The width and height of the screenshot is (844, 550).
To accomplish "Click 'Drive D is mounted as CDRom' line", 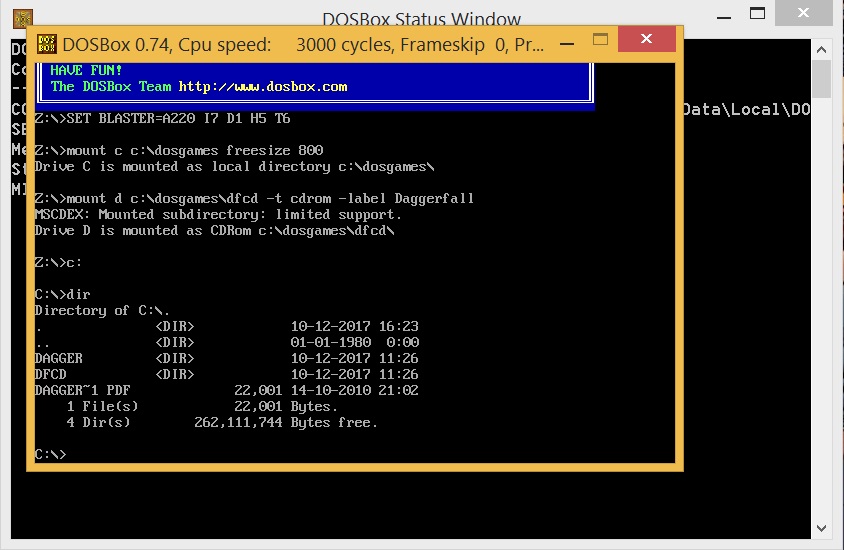I will [x=214, y=230].
